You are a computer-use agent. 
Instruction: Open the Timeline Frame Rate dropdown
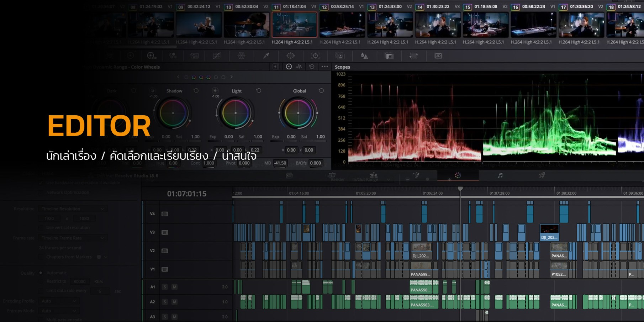coord(73,238)
